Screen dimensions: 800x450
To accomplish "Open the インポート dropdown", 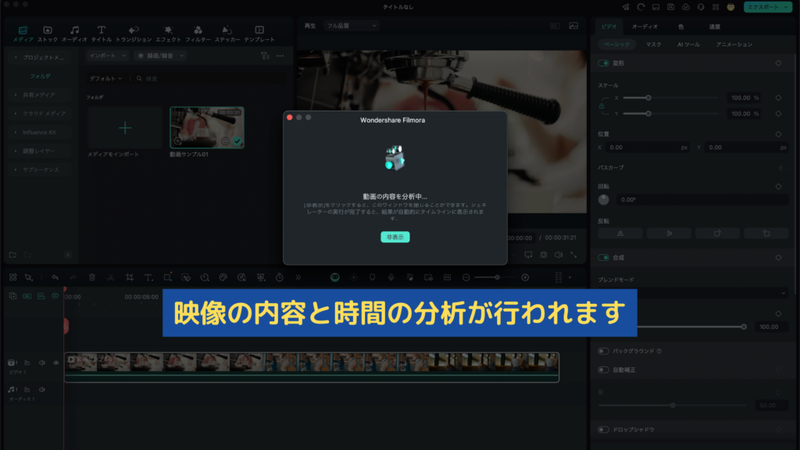I will click(x=108, y=56).
